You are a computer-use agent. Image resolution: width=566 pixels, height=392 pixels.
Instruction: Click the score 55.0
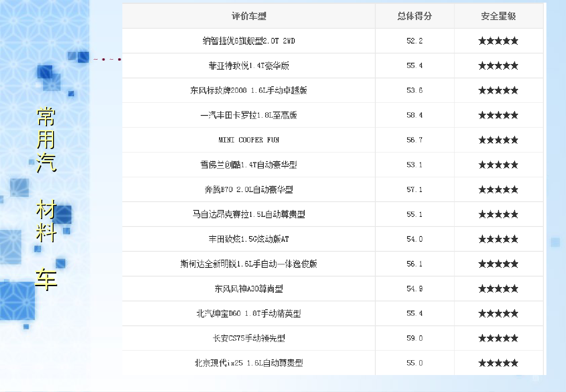click(x=414, y=363)
